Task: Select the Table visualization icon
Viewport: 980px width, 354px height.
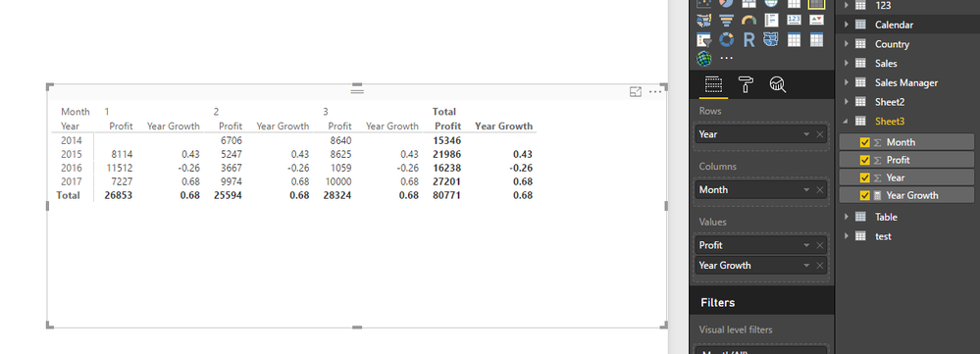Action: [x=794, y=40]
